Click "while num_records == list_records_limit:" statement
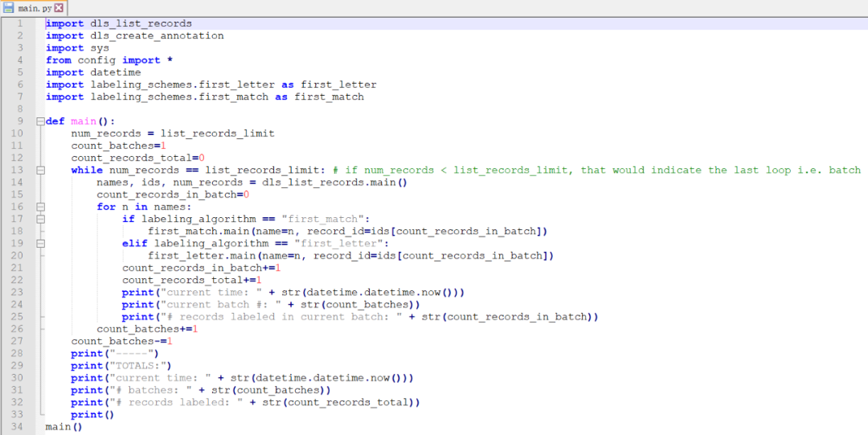 199,170
